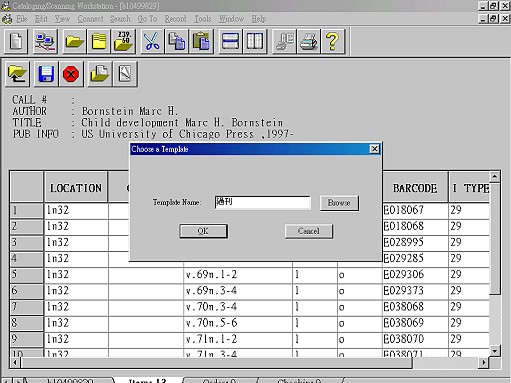Click volume cell v.69n.1-2
Image resolution: width=511 pixels, height=383 pixels.
pos(238,275)
